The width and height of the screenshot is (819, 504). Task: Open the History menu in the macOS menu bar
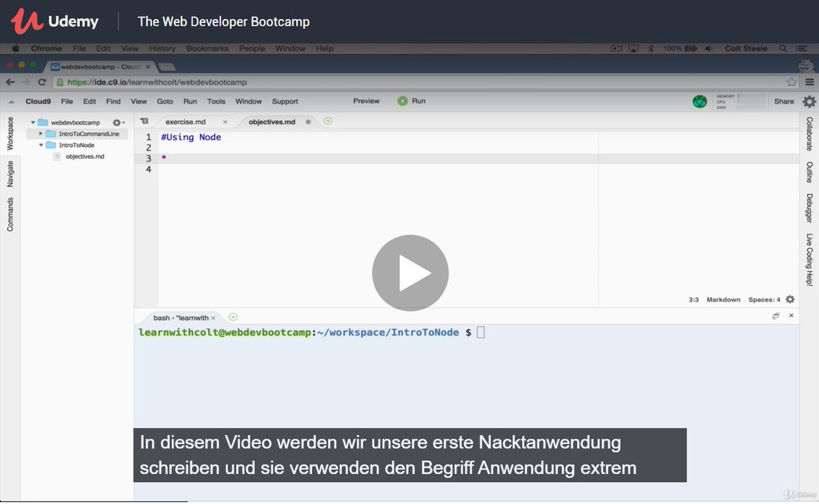pyautogui.click(x=162, y=48)
